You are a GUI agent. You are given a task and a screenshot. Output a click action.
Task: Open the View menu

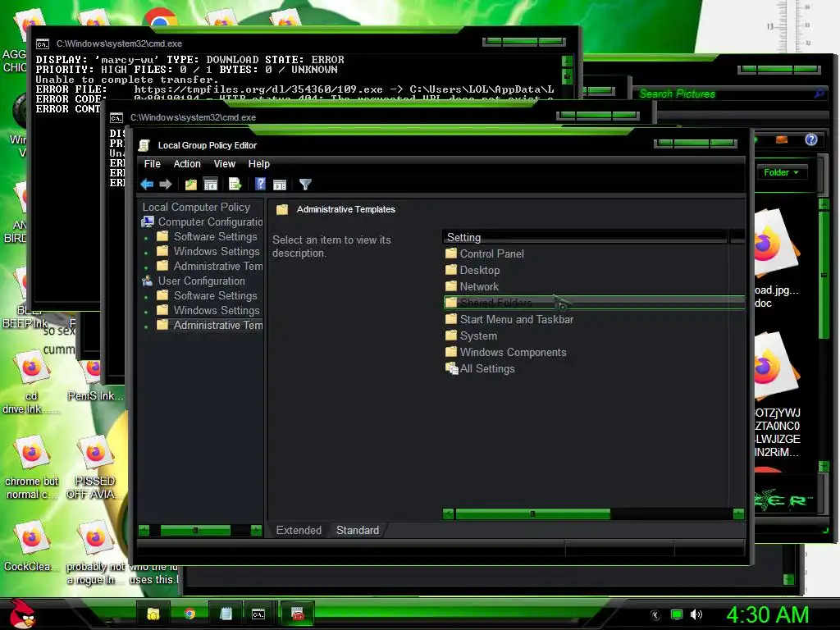[225, 164]
